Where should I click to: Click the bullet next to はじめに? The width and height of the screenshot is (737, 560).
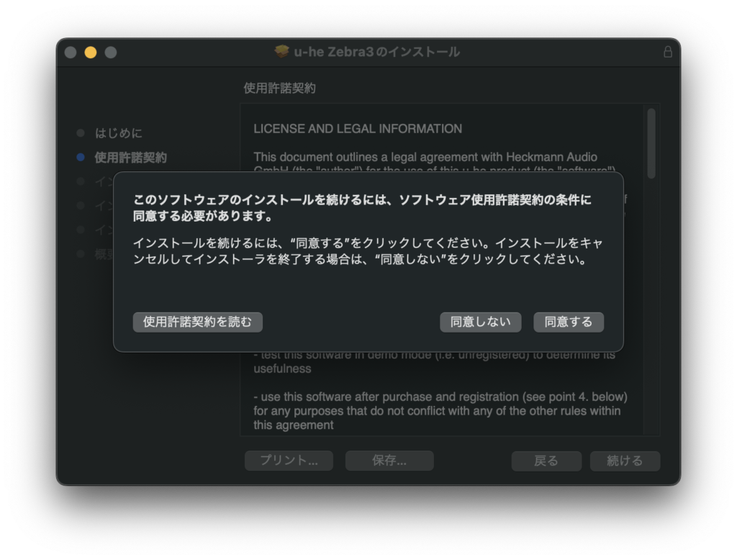pos(81,133)
